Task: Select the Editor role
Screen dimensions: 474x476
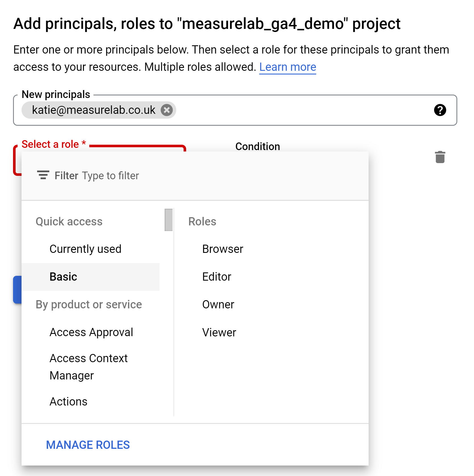Action: [x=216, y=277]
